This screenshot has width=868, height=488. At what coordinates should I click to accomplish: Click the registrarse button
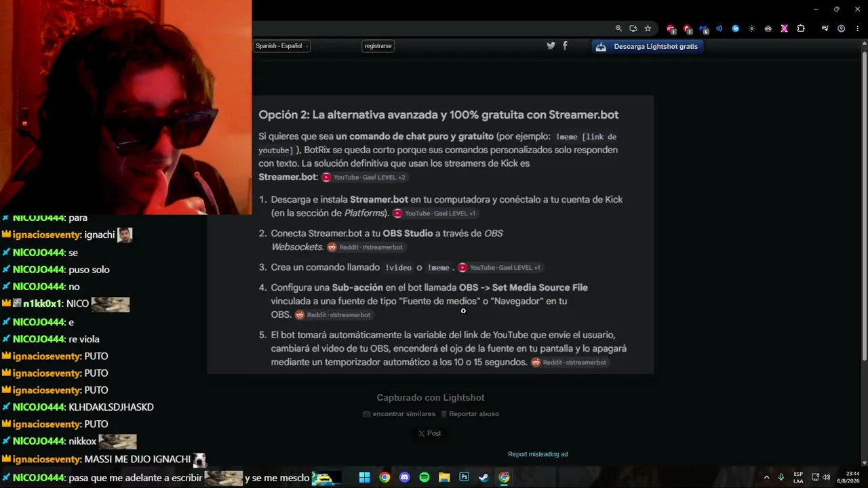click(x=378, y=46)
